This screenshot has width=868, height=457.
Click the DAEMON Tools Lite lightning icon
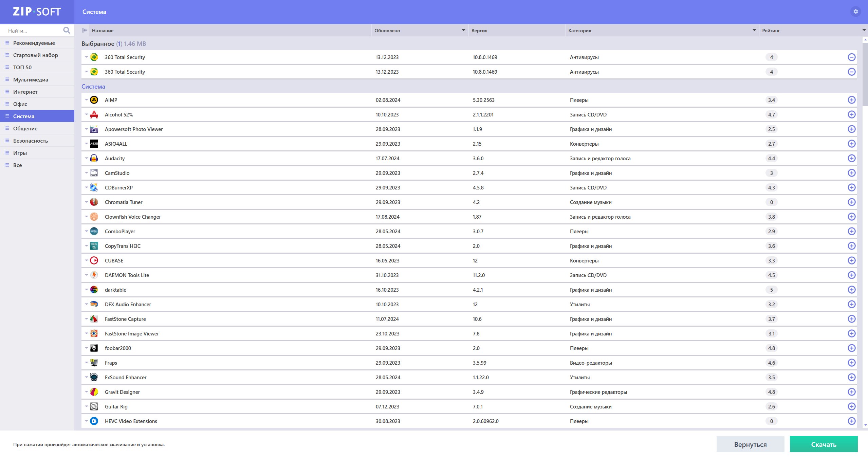pyautogui.click(x=94, y=275)
